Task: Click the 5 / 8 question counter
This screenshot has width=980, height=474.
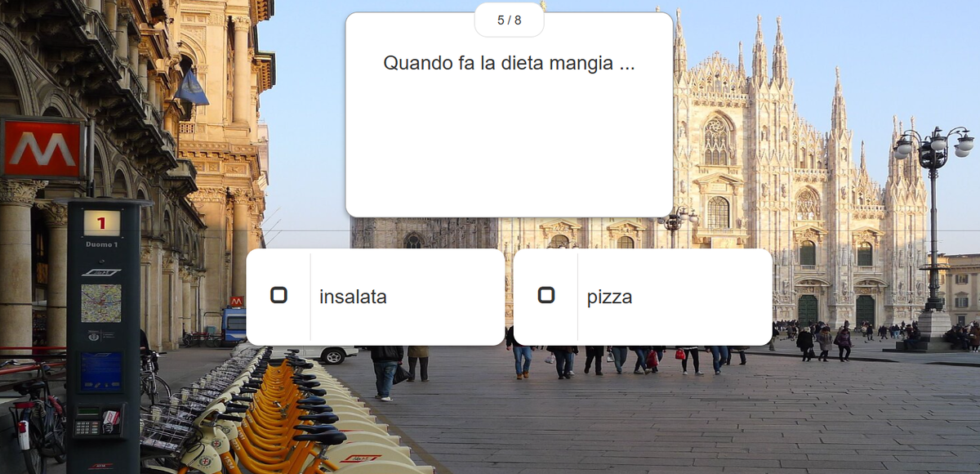Action: 509,20
